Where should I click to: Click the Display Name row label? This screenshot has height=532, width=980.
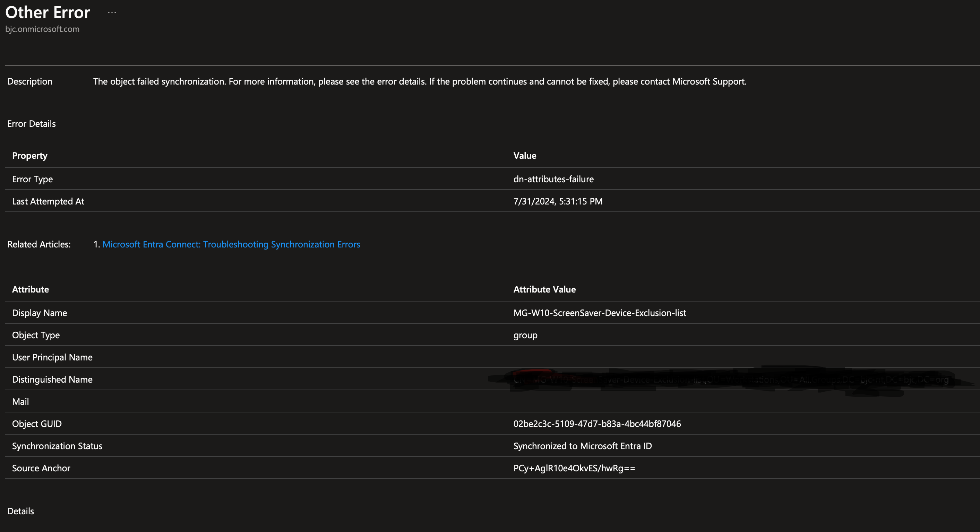pos(40,313)
